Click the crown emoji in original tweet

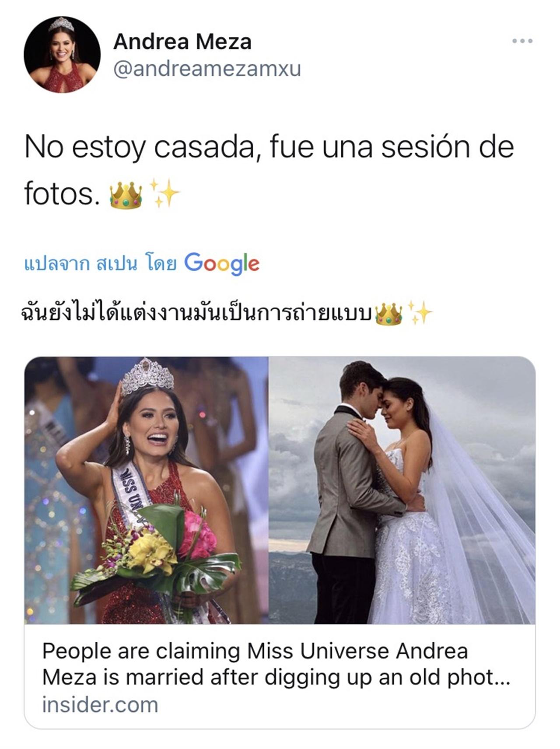pos(126,195)
